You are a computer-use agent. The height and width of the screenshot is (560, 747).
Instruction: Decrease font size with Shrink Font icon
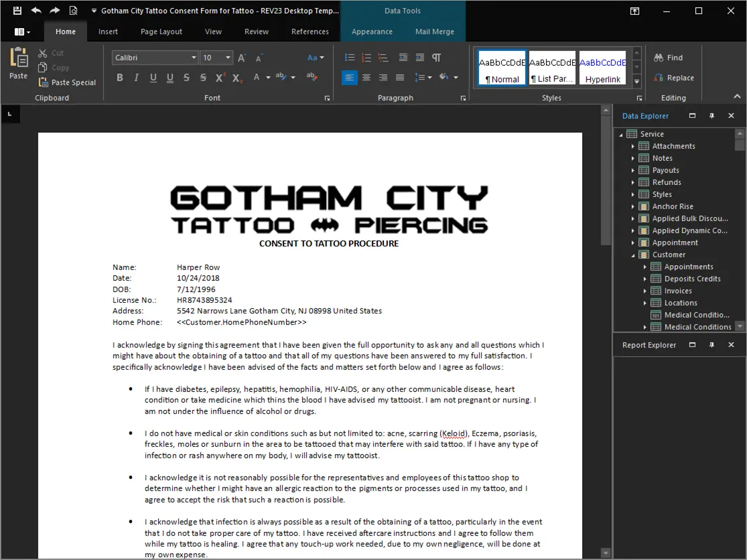pyautogui.click(x=259, y=58)
